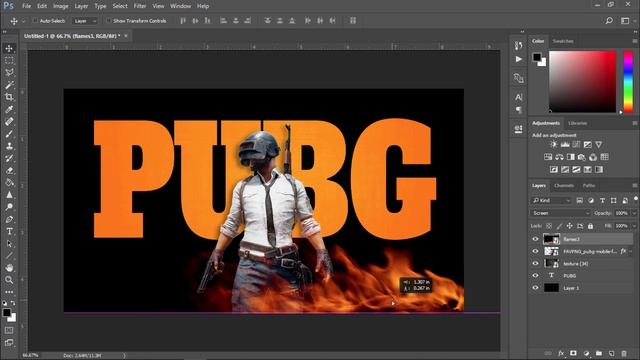Select the Horizontal Type tool
Image resolution: width=640 pixels, height=360 pixels.
click(9, 231)
